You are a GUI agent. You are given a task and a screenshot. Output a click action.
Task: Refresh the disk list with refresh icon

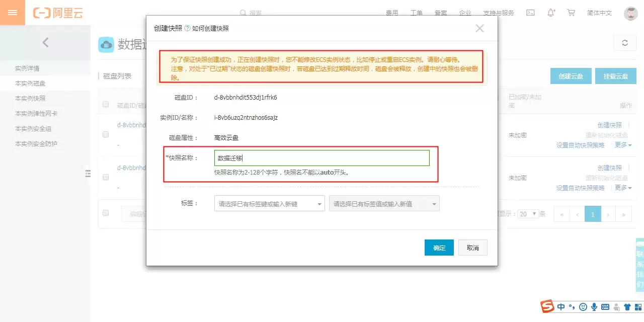click(625, 43)
